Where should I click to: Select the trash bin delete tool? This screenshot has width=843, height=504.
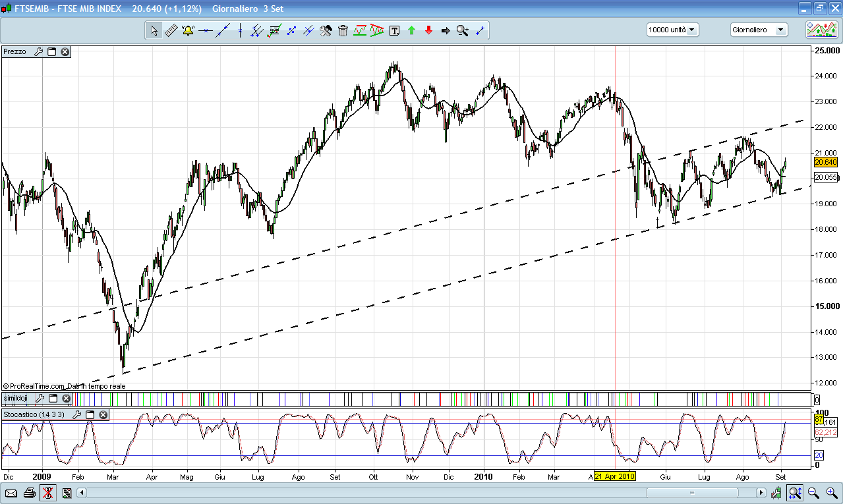coord(343,30)
